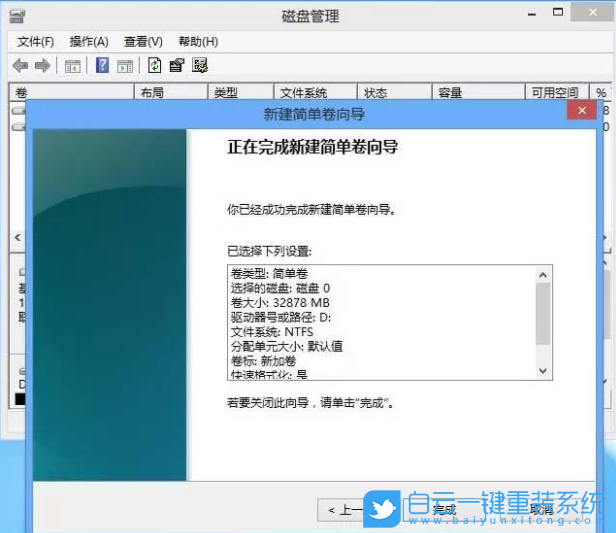Open the 操作(A) menu
Viewport: 616px width, 533px height.
click(x=89, y=42)
